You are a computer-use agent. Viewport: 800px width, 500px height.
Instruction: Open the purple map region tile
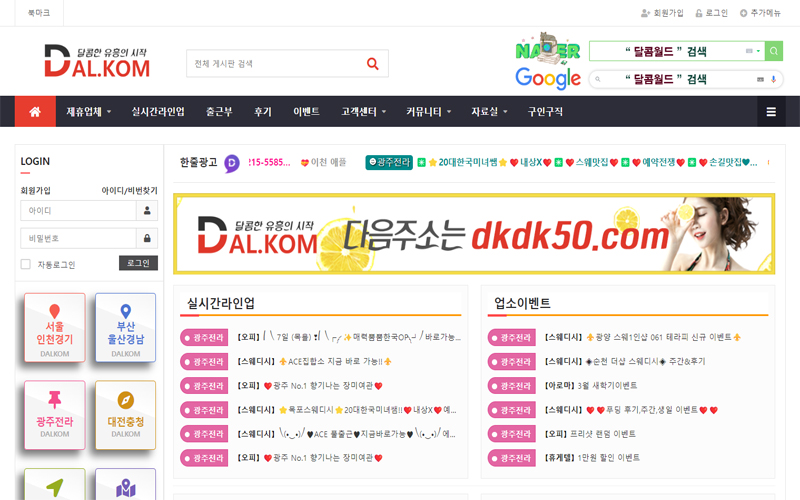126,484
